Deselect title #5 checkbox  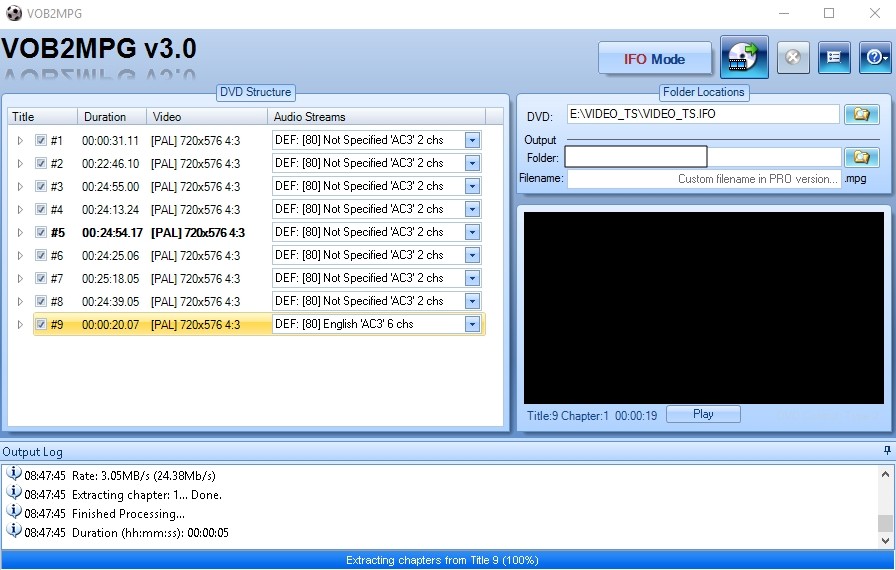coord(41,232)
